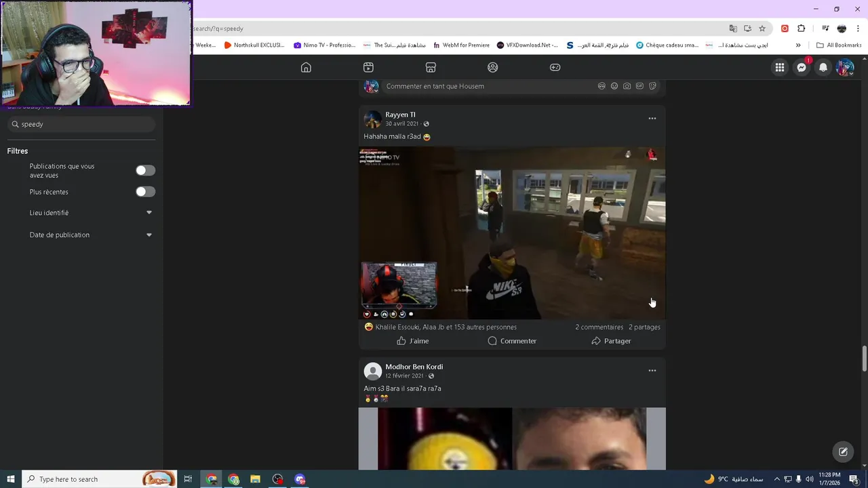Open 'VFXDownload.Net' bookmark
The width and height of the screenshot is (868, 488).
coord(527,45)
